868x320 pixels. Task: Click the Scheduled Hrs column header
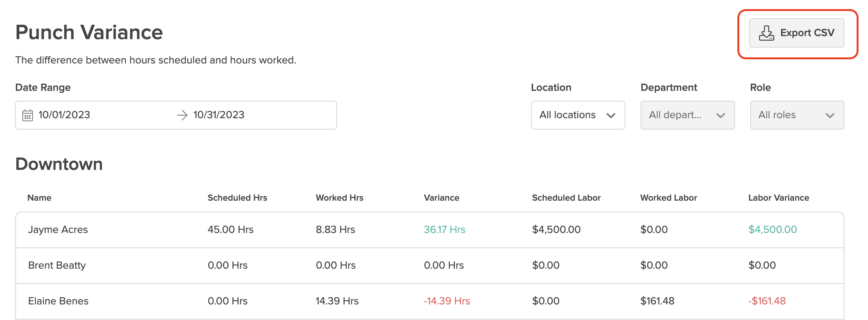237,198
